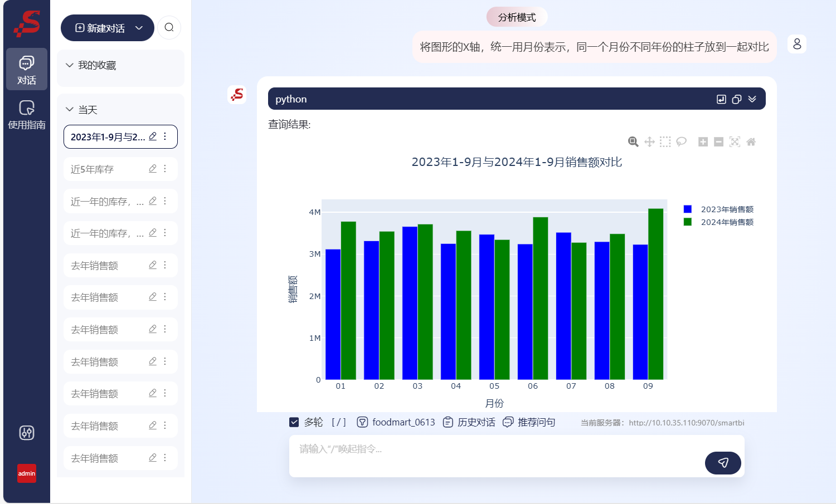The width and height of the screenshot is (836, 504).
Task: Collapse the 我的收藏 section
Action: (70, 65)
